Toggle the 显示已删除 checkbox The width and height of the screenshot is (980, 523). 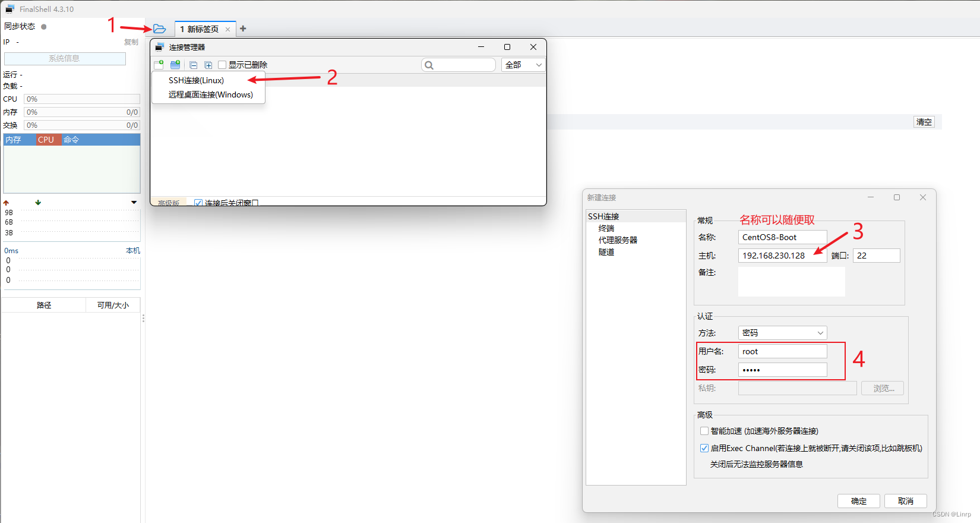222,65
